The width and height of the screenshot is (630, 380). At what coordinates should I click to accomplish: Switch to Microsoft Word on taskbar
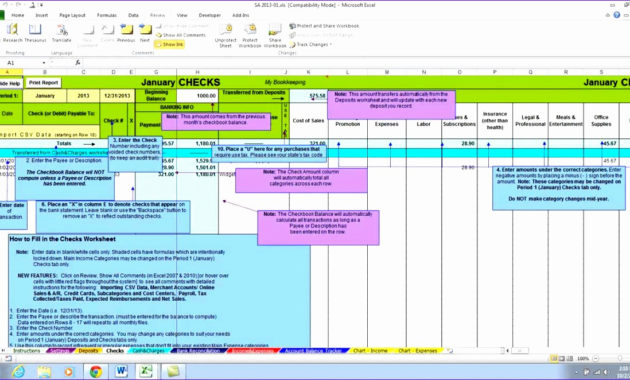(x=121, y=372)
